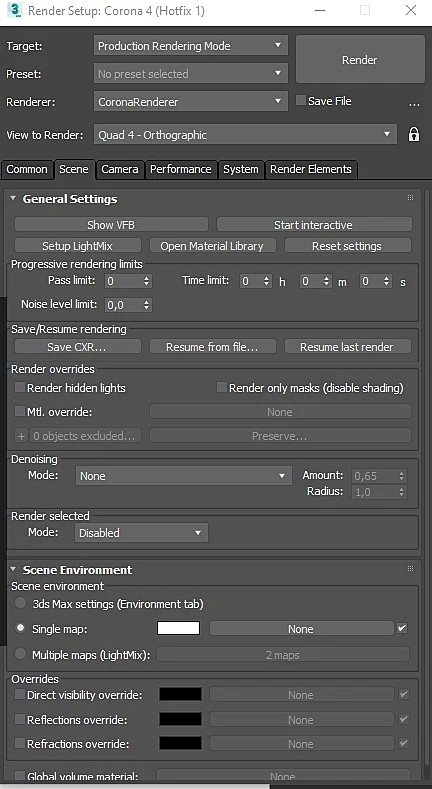This screenshot has width=432, height=789.
Task: Click the Mtl. override None slot
Action: click(280, 412)
